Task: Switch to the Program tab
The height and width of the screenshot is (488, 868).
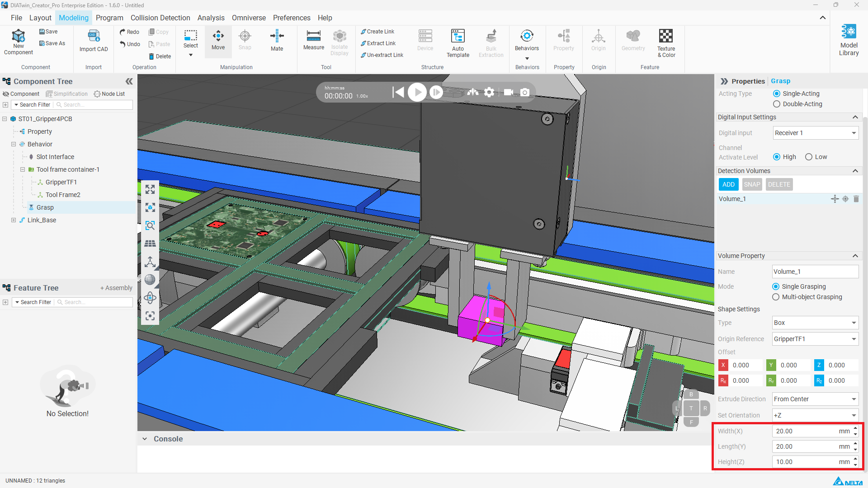Action: [x=109, y=18]
